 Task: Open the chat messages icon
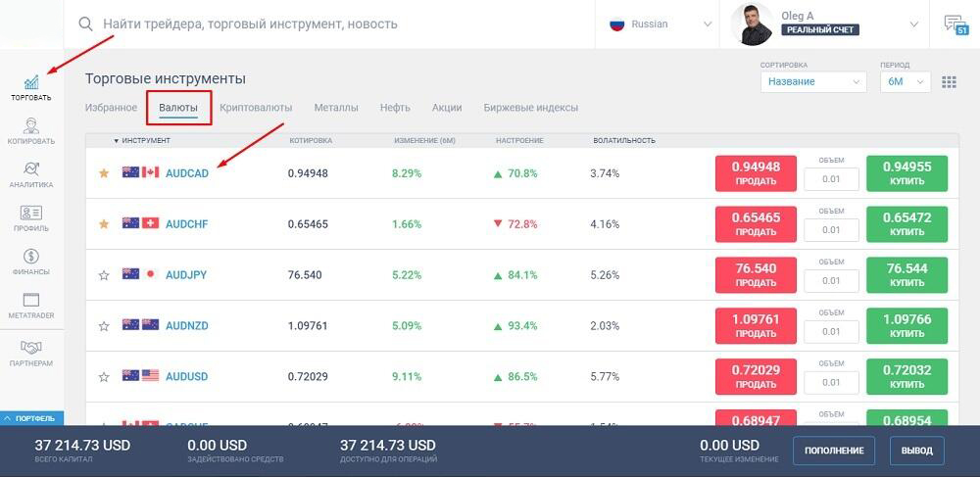pos(954,24)
